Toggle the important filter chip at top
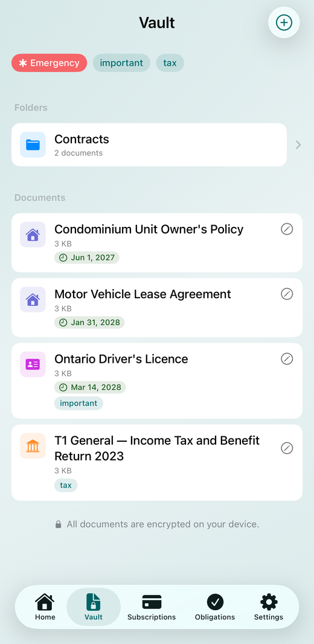 click(121, 63)
